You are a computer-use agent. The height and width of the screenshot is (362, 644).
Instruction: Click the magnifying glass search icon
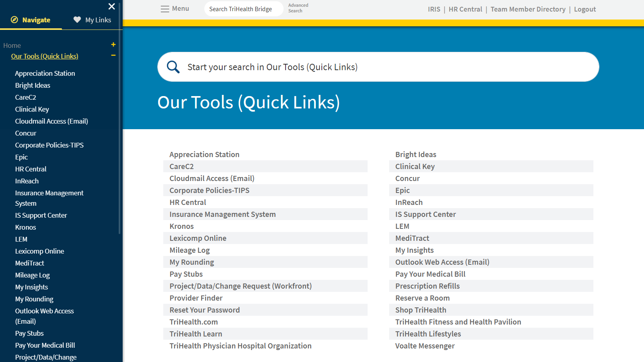pos(173,67)
